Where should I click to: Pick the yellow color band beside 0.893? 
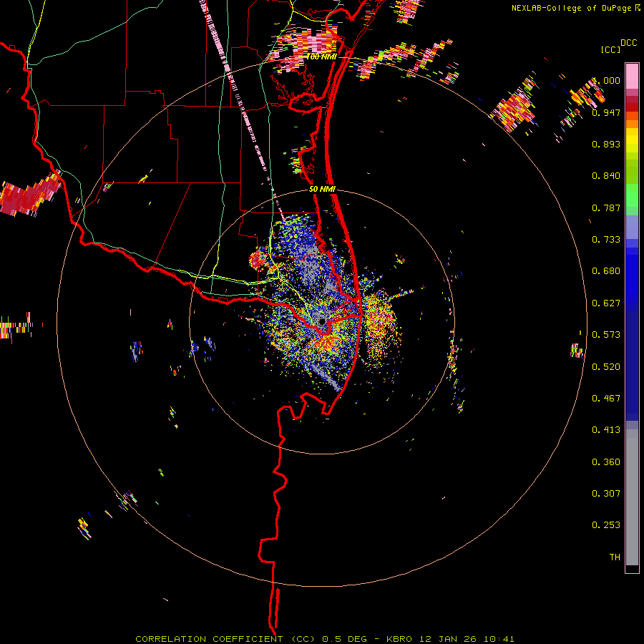(x=632, y=144)
